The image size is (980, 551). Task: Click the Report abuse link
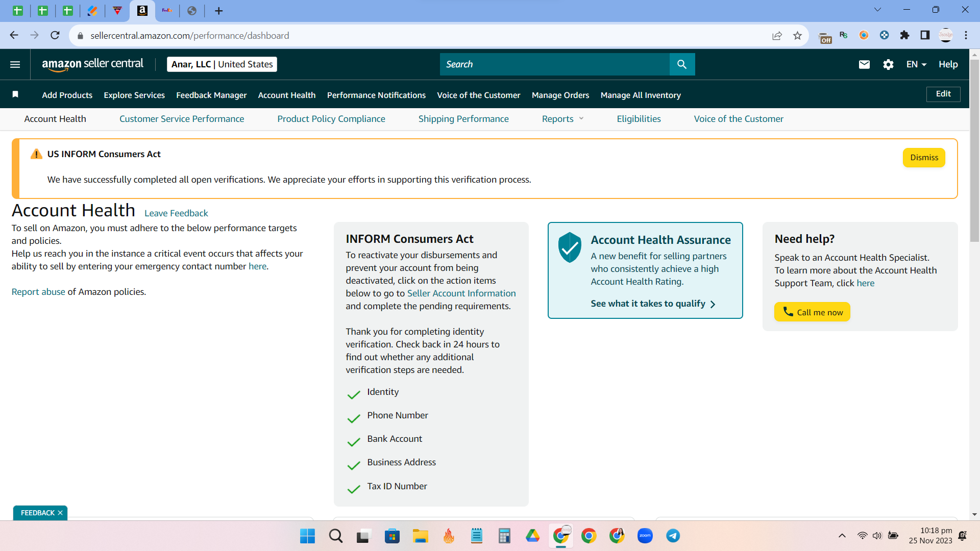pos(38,292)
